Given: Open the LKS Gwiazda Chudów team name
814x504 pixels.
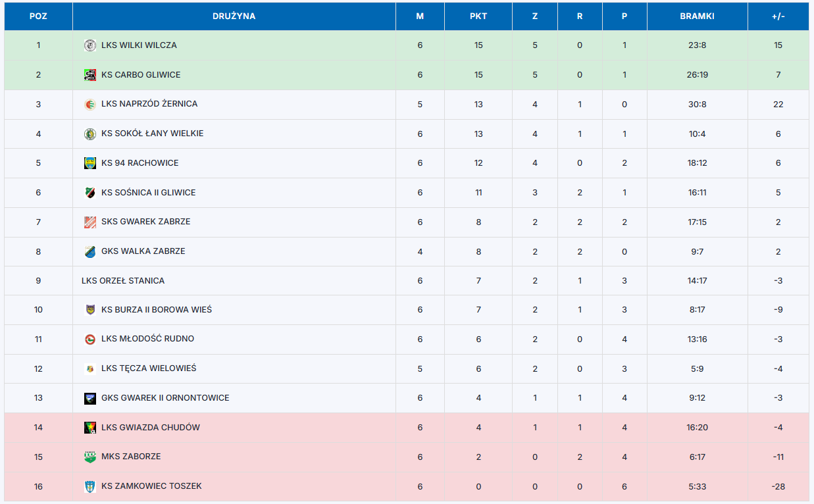Looking at the screenshot, I should pos(151,428).
